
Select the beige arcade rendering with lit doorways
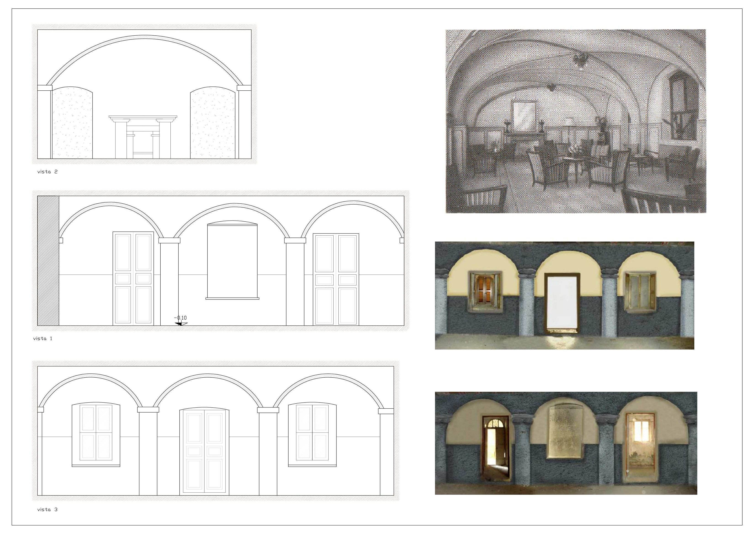point(566,443)
